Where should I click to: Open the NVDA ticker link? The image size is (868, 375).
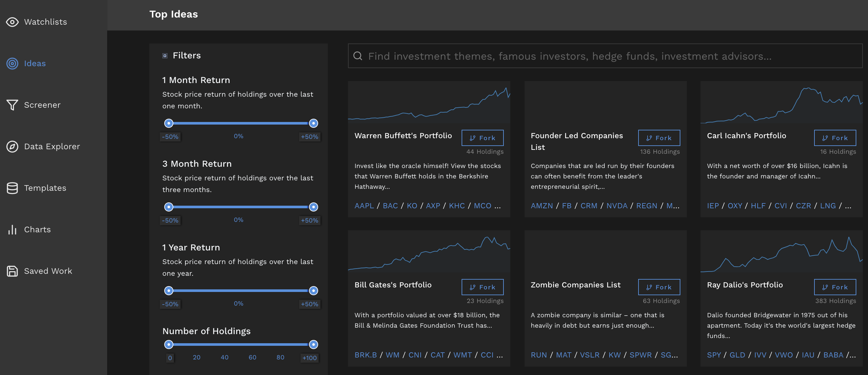(x=617, y=205)
